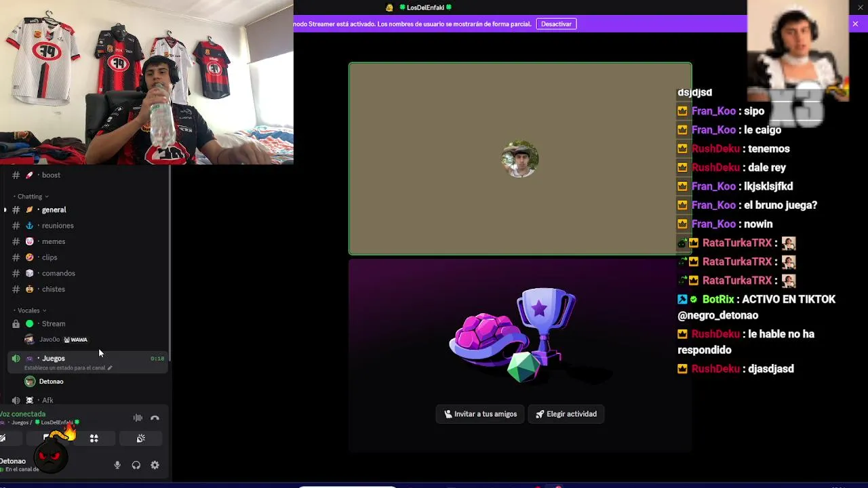Screen dimensions: 868x488
Task: Click the speaker icon of the Juegos channel
Action: (16, 359)
